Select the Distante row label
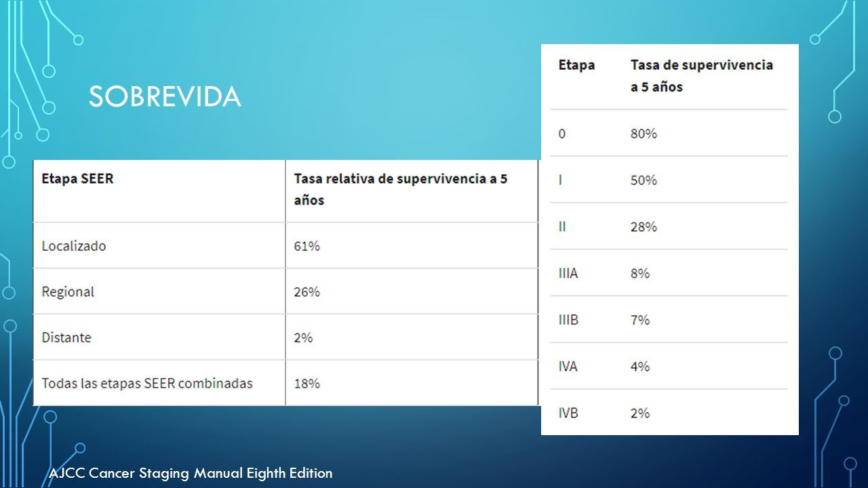868x488 pixels. [x=66, y=338]
